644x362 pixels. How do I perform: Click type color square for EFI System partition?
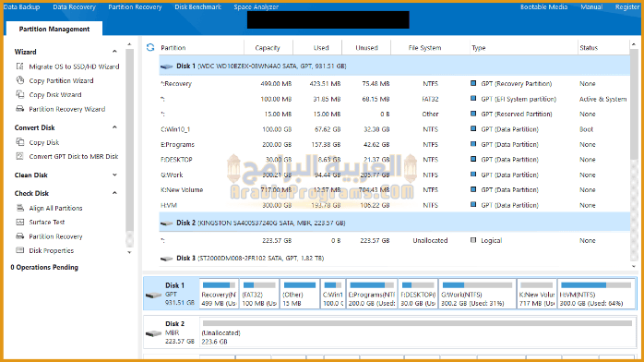click(473, 99)
